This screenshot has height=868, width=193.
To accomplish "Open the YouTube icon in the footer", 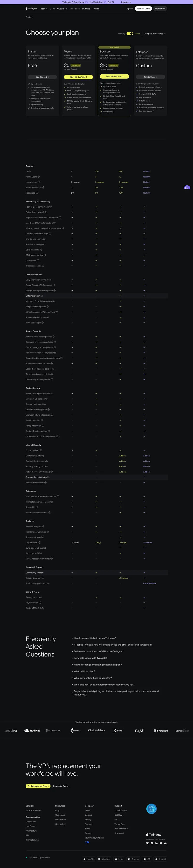I will click(x=161, y=843).
